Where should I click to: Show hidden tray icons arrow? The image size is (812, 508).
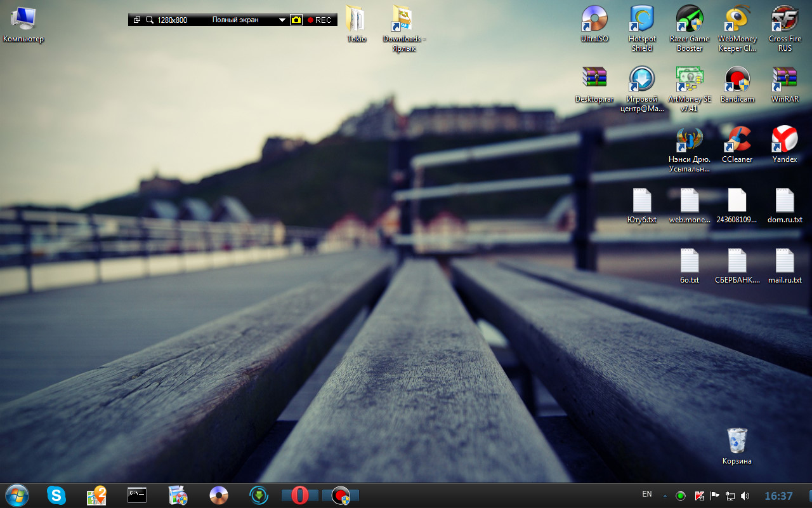tap(665, 496)
